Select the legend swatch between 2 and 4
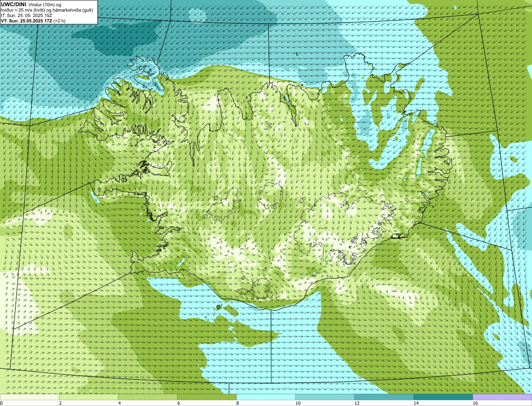Viewport: 532px width, 406px height. tap(89, 397)
